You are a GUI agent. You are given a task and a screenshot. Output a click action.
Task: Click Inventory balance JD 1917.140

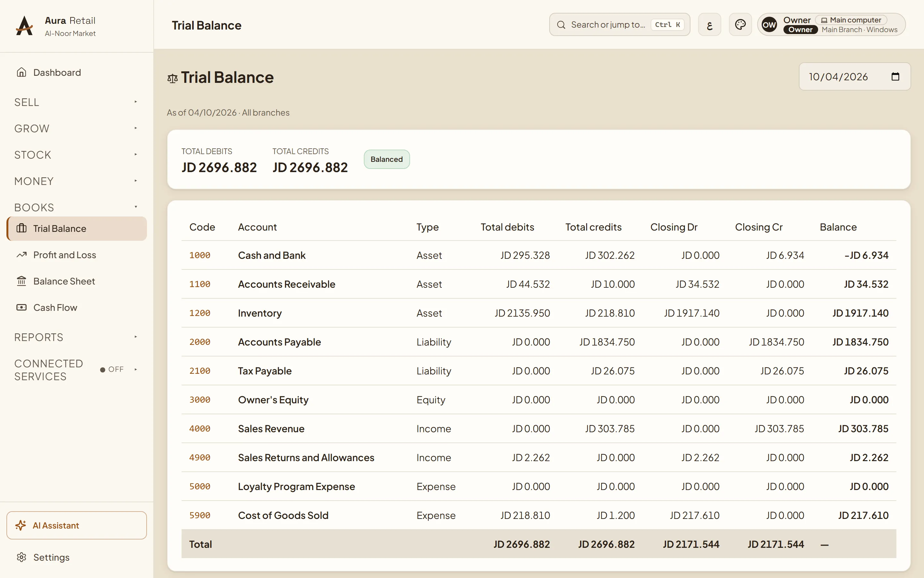[860, 313]
